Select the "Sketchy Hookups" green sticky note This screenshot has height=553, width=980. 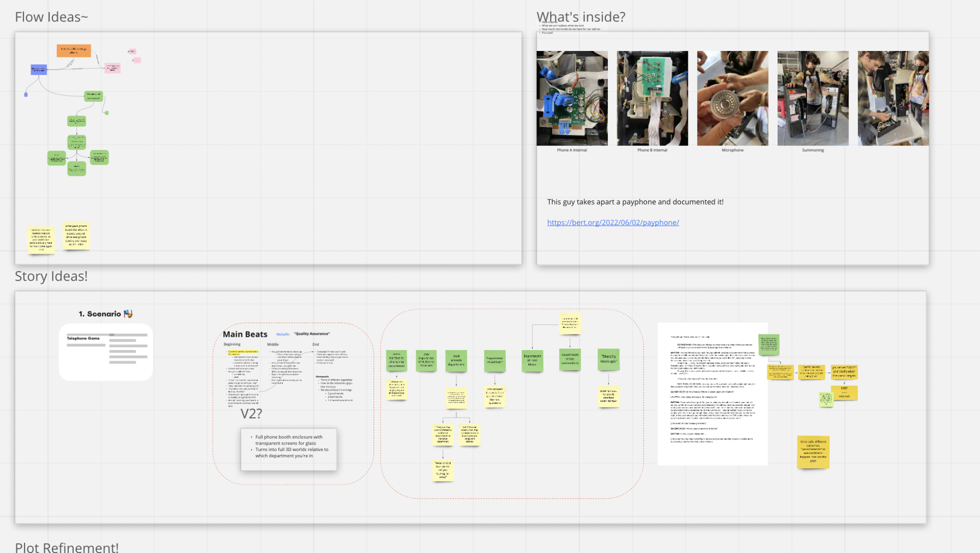tap(608, 359)
